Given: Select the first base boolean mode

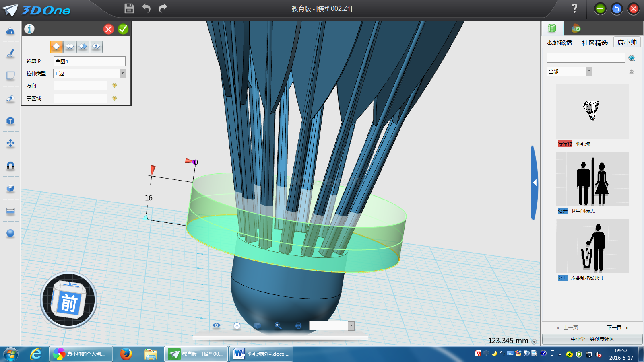Looking at the screenshot, I should tap(56, 47).
